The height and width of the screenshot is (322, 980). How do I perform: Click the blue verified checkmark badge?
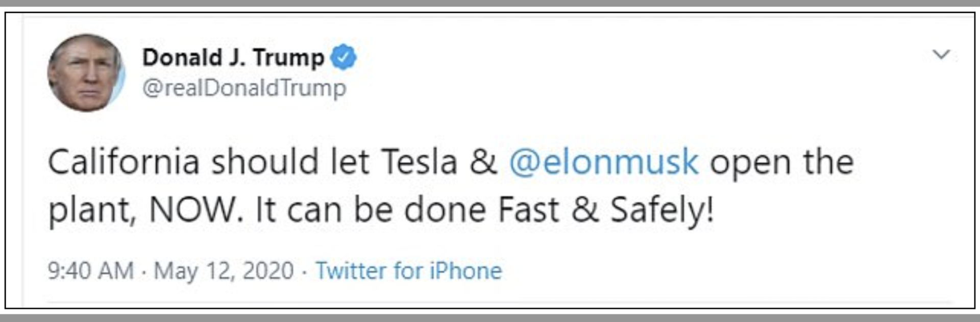click(x=344, y=57)
